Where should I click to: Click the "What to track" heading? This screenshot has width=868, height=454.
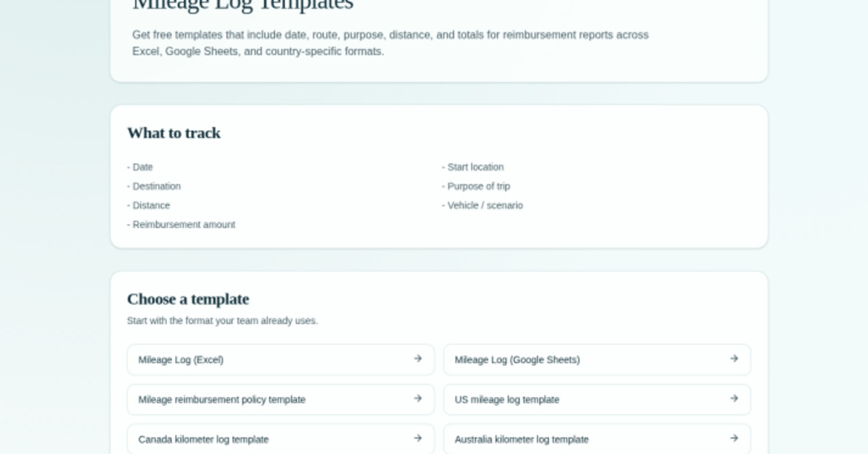174,133
